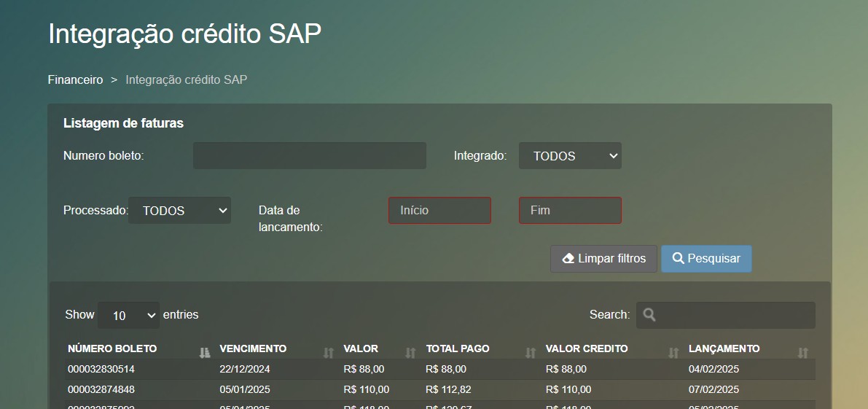Click boleto number 000032874848 row
The image size is (868, 409).
tap(101, 389)
